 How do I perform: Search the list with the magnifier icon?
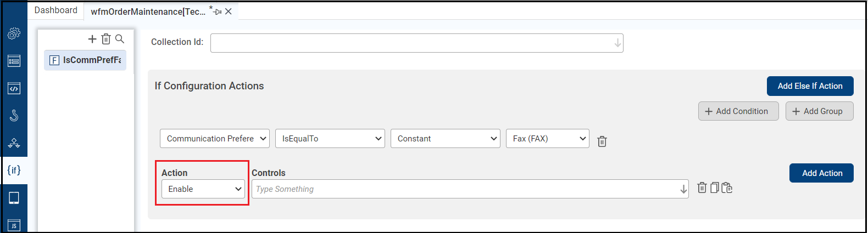[120, 39]
